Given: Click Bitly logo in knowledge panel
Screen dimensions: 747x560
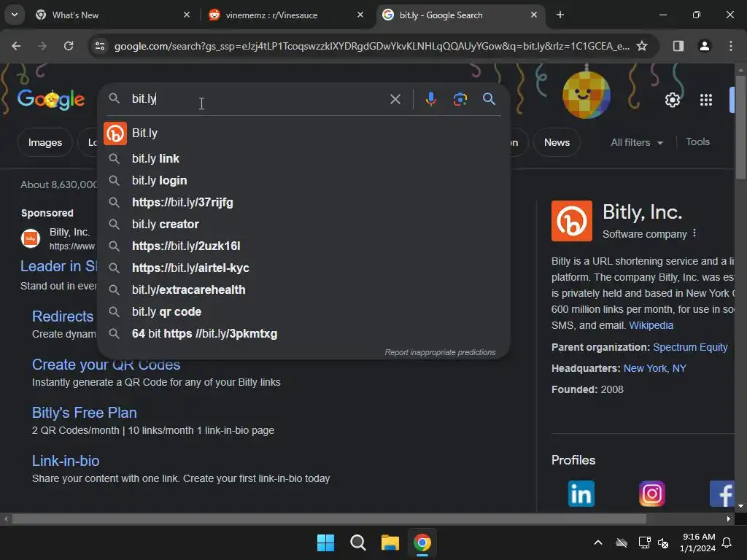Looking at the screenshot, I should point(572,221).
